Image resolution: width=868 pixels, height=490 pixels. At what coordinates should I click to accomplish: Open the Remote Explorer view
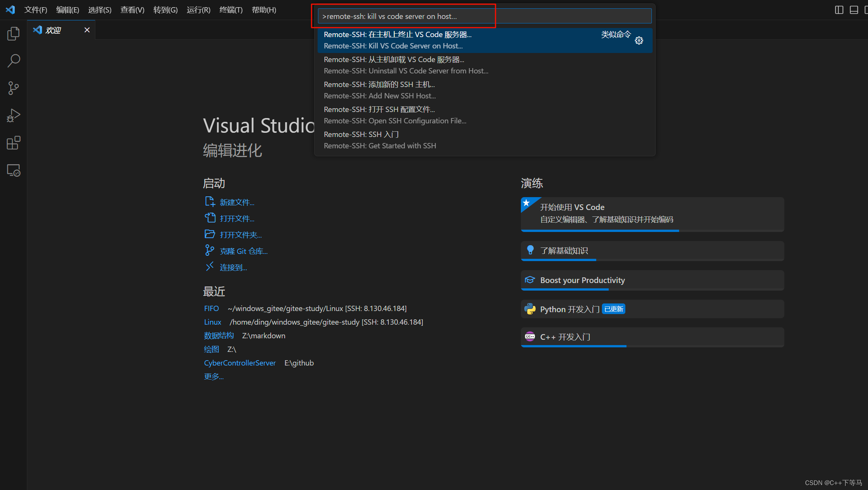pyautogui.click(x=13, y=170)
